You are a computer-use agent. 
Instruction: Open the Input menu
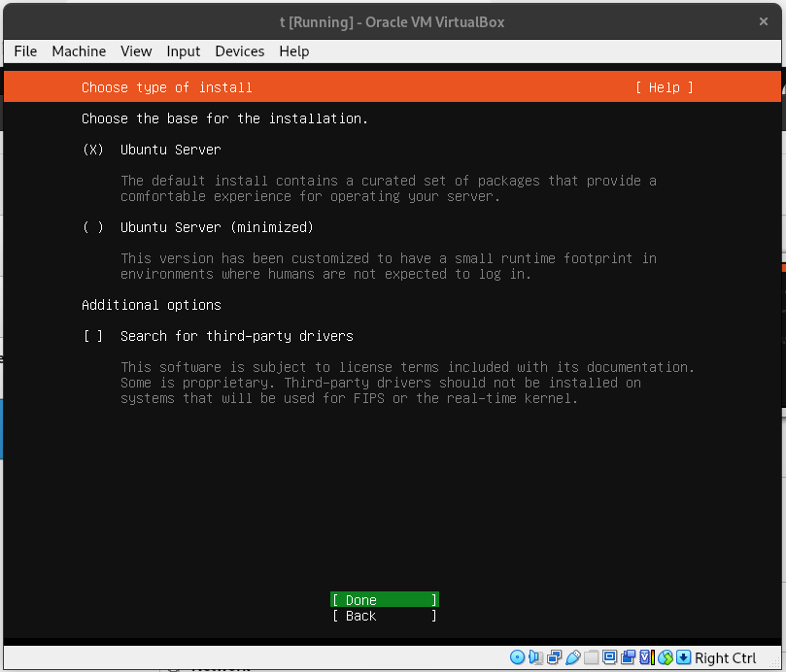pos(183,51)
